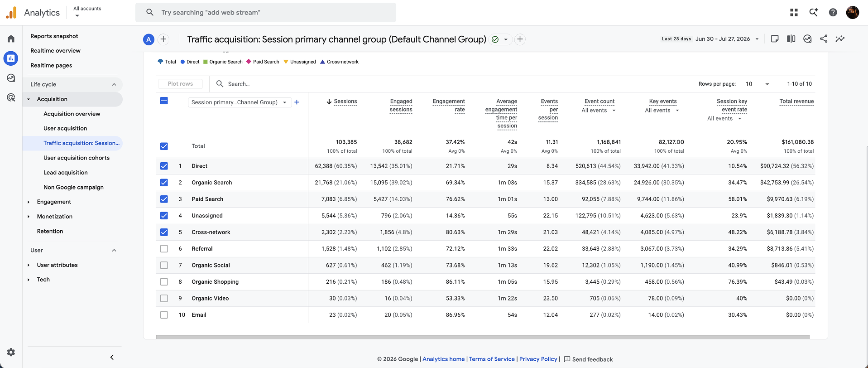This screenshot has height=368, width=868.
Task: Open Realtime overview
Action: click(x=55, y=51)
